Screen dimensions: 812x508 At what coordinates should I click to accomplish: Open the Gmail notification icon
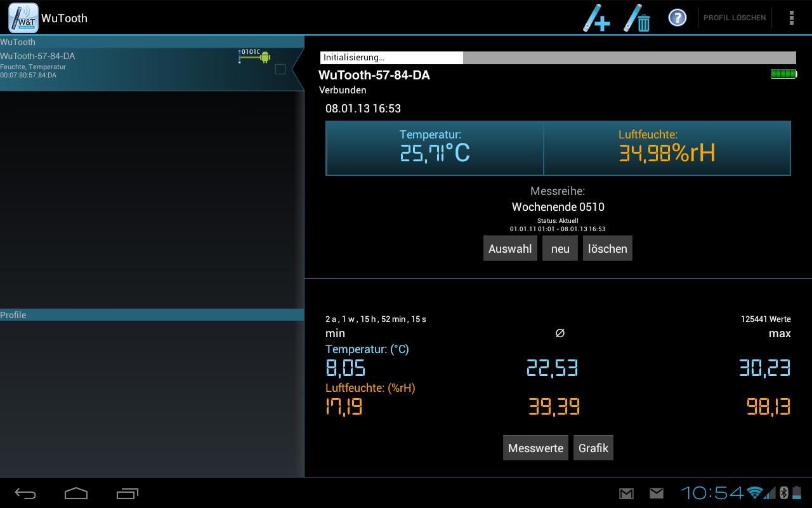[626, 493]
